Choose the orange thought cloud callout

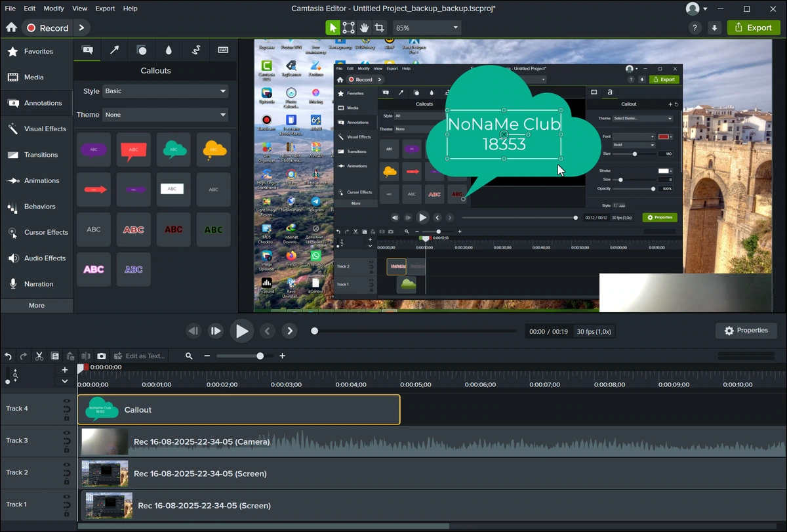(214, 150)
